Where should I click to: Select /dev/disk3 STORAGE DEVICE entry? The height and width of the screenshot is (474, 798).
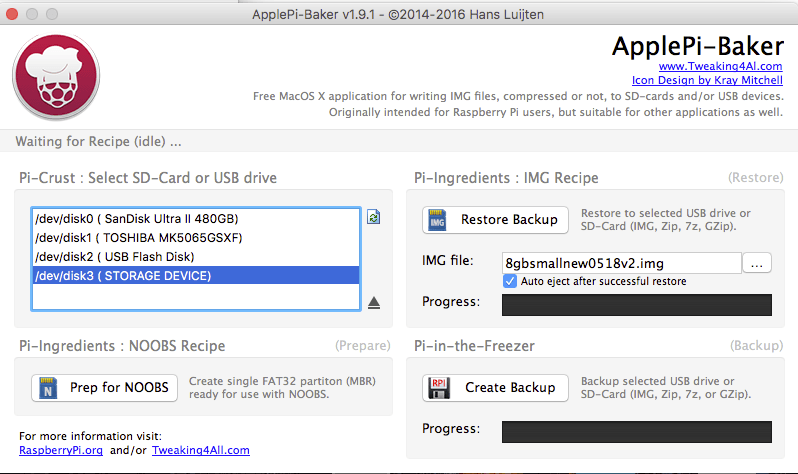[x=195, y=275]
